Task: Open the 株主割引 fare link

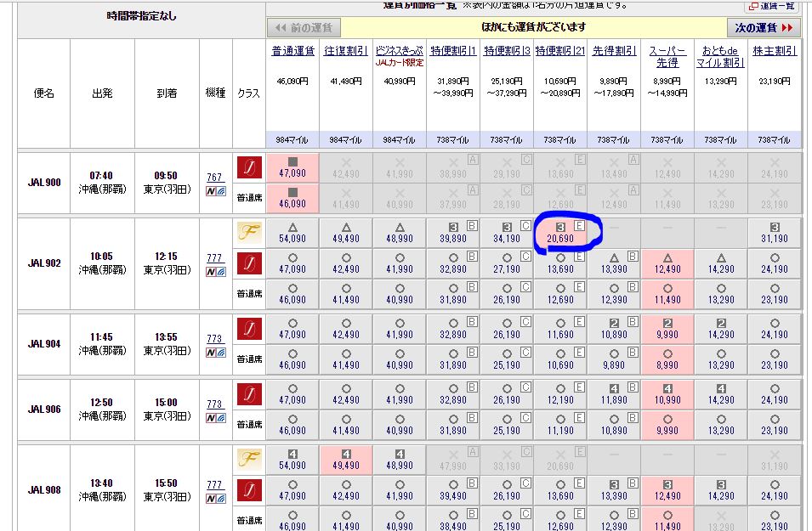Action: point(775,51)
